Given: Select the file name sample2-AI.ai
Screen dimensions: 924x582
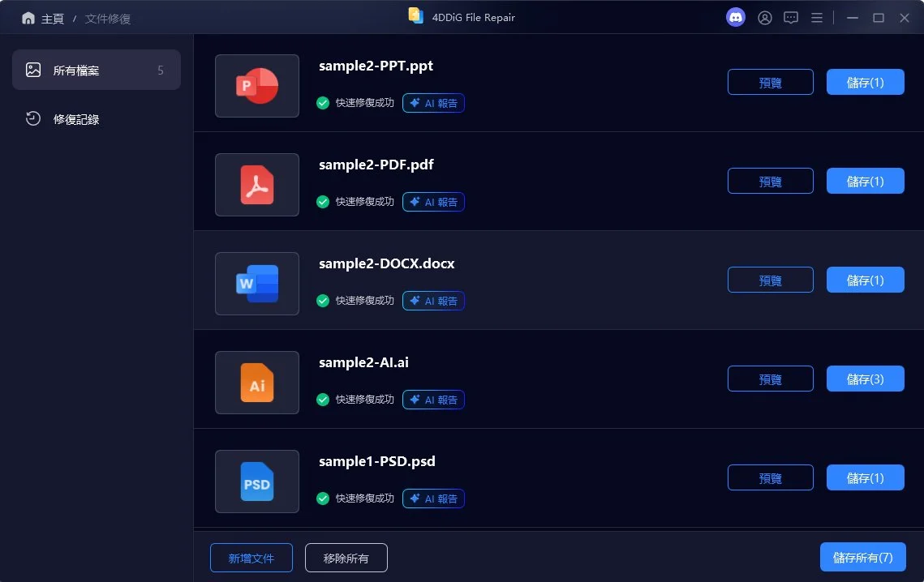Looking at the screenshot, I should [x=363, y=363].
